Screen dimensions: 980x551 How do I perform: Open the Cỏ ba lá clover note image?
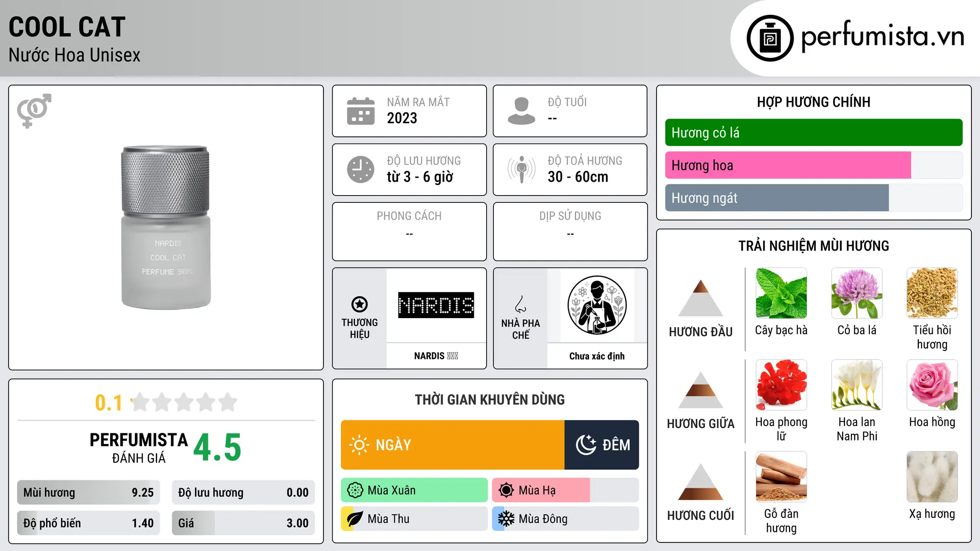pyautogui.click(x=857, y=293)
